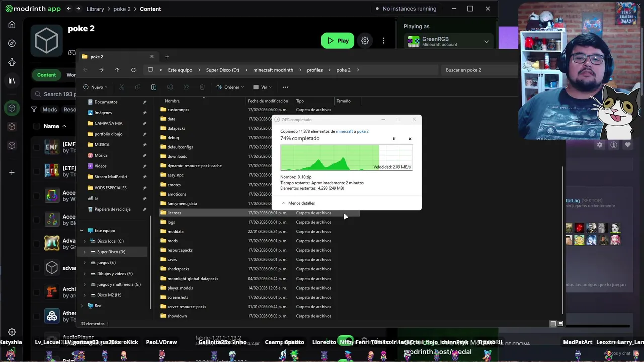Click profiles breadcrumb in address bar
Viewport: 644px width, 362px height.
(x=315, y=70)
